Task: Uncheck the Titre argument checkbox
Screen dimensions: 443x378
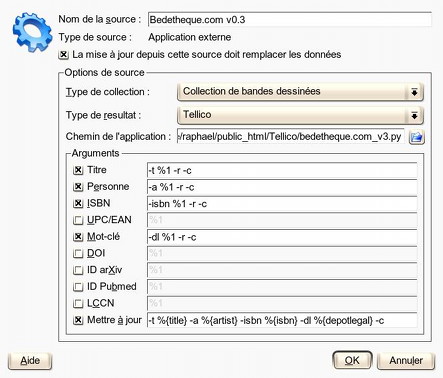Action: click(78, 170)
